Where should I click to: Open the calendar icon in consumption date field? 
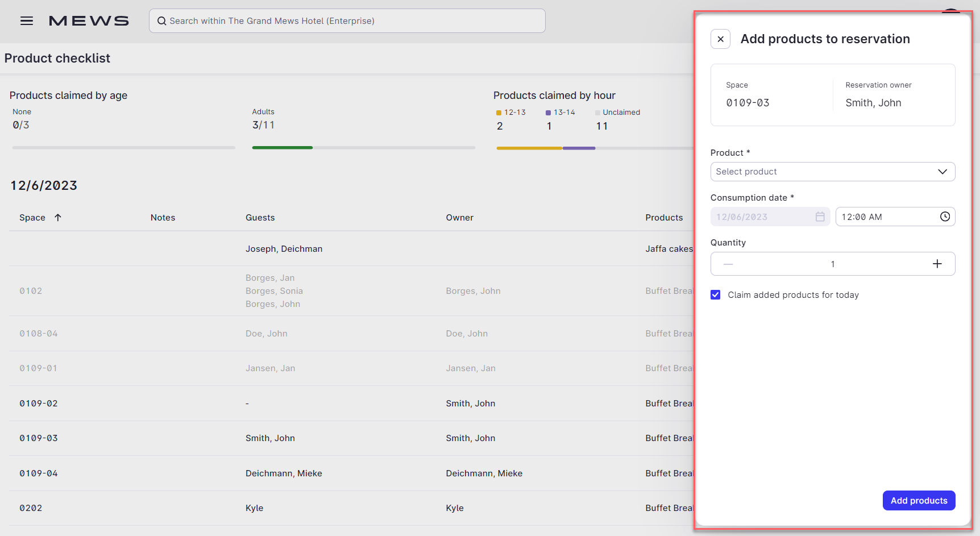[x=820, y=217]
